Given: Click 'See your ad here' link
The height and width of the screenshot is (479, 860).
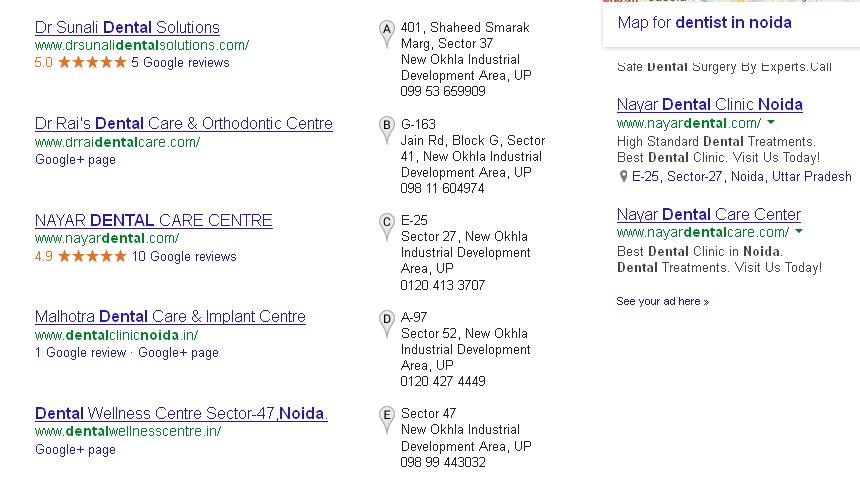Looking at the screenshot, I should 662,301.
